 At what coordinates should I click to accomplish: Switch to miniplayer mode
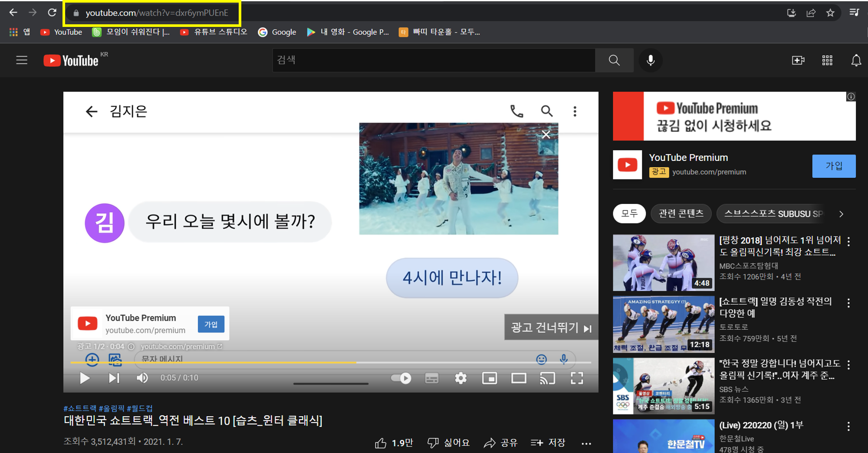coord(490,378)
